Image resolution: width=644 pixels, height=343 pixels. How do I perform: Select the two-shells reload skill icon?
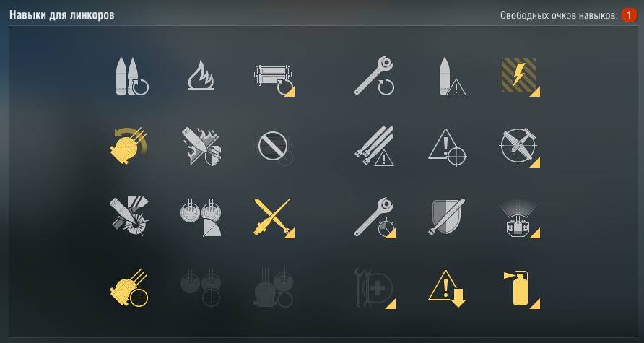132,76
